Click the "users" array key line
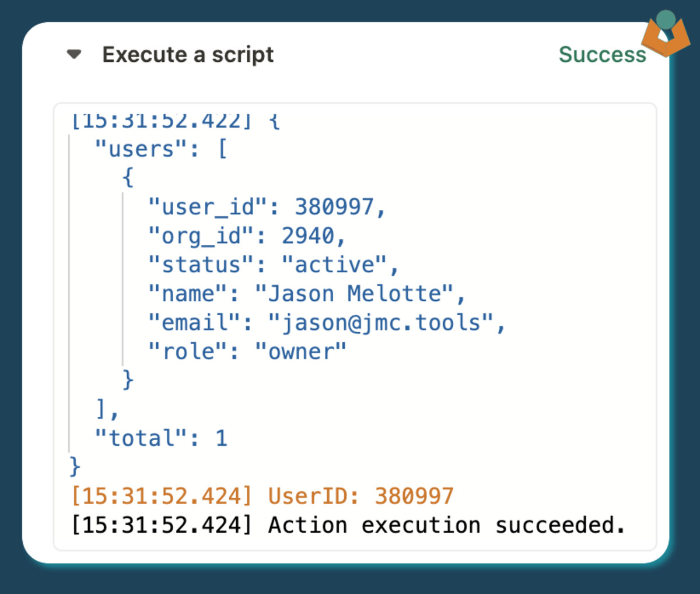Image resolution: width=700 pixels, height=594 pixels. tap(160, 149)
